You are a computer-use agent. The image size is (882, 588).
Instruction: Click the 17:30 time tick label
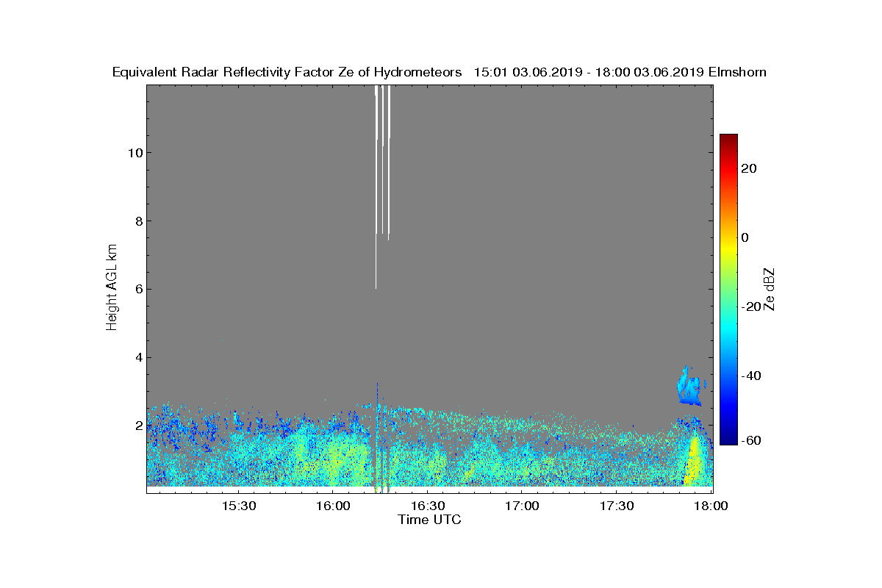[x=617, y=506]
